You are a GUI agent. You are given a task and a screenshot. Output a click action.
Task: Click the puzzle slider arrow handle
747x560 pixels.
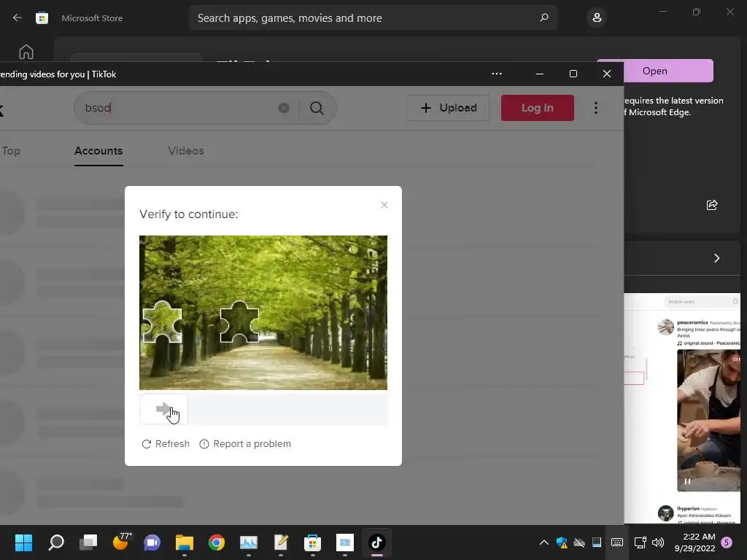click(x=164, y=410)
